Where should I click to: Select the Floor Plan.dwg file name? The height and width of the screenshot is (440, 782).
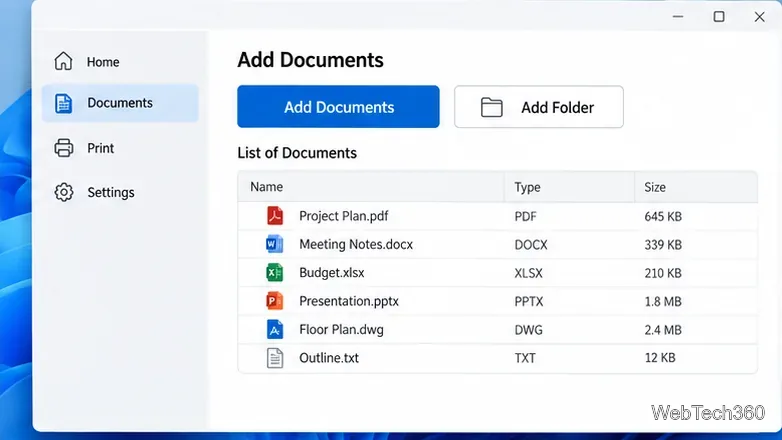[342, 330]
